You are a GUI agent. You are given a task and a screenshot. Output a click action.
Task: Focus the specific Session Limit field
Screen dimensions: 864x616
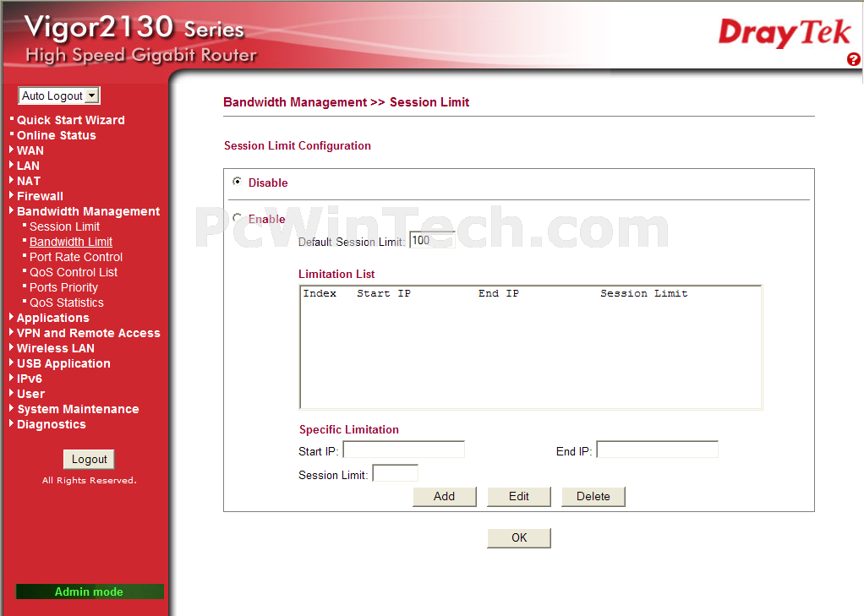pos(395,473)
